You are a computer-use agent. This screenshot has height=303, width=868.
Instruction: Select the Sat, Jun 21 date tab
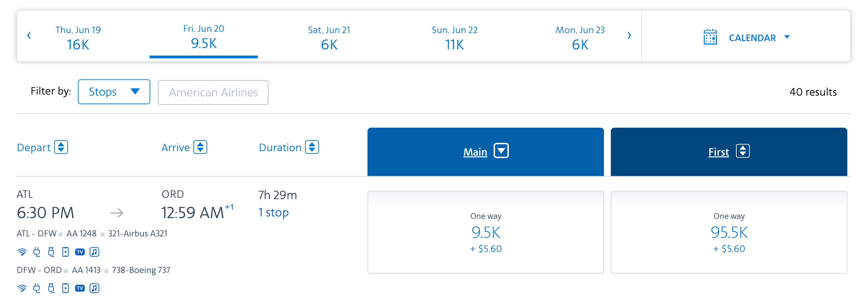pos(329,37)
